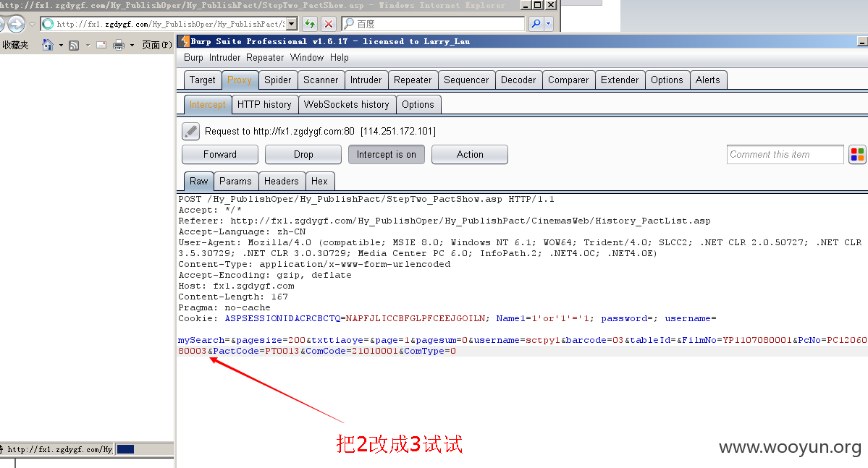Open 收藏夹 favorites in IE

[x=15, y=46]
